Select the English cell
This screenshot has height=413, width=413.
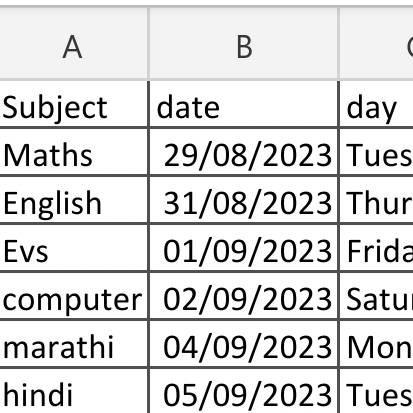point(74,200)
